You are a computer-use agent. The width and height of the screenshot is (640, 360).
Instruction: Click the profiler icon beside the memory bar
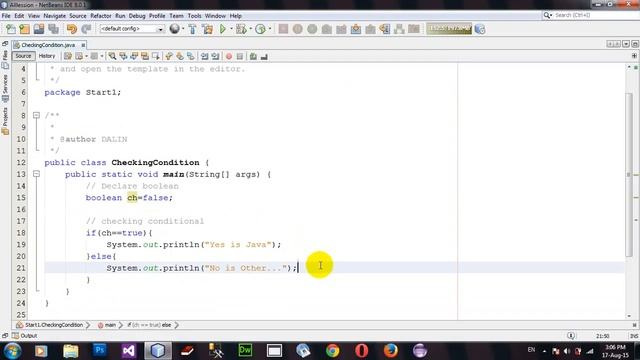point(480,29)
